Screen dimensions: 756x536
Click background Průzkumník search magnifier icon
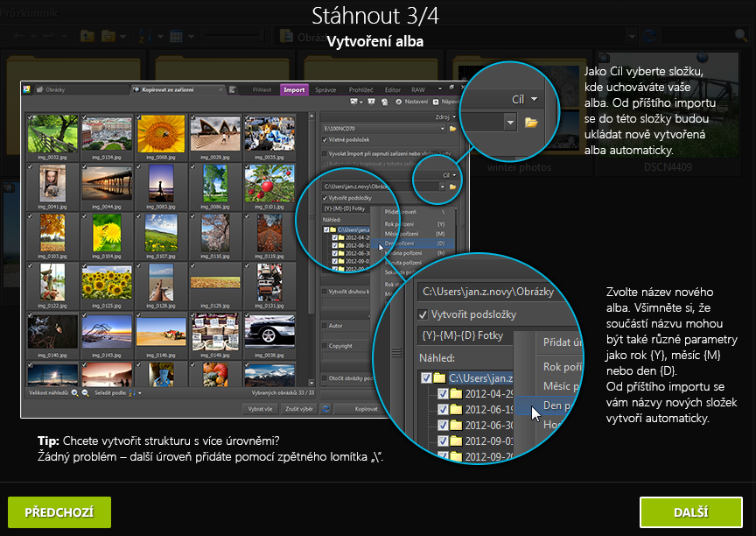click(x=740, y=35)
